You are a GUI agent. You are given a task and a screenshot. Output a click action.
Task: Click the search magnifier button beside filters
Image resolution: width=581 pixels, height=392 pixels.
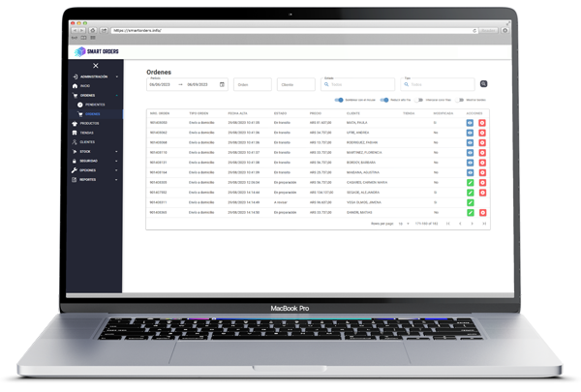(484, 84)
